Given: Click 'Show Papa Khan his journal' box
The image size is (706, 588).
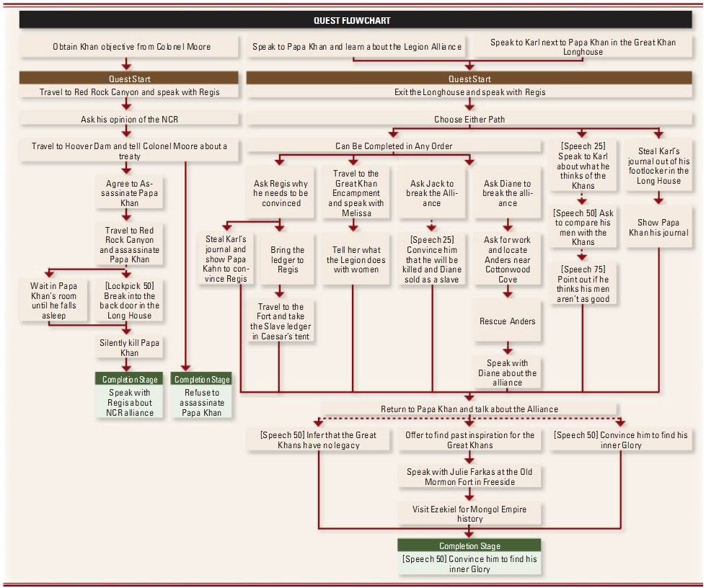Looking at the screenshot, I should pos(658,227).
